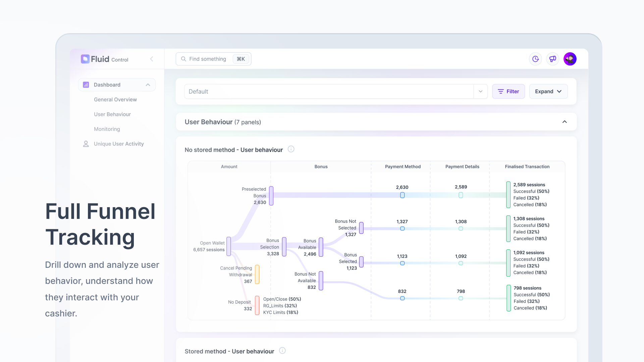
Task: Click the info icon beside No stored method
Action: pos(291,149)
